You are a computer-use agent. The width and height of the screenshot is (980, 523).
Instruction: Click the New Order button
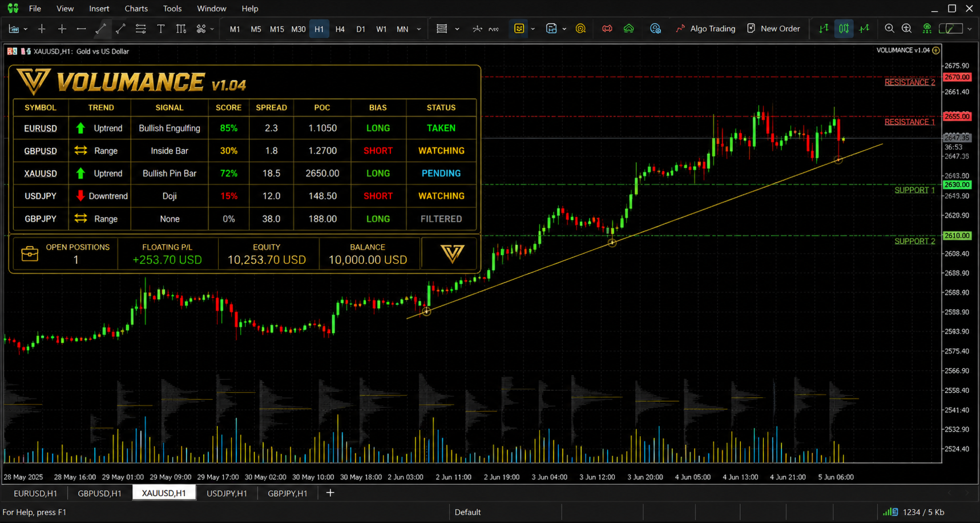(x=773, y=29)
